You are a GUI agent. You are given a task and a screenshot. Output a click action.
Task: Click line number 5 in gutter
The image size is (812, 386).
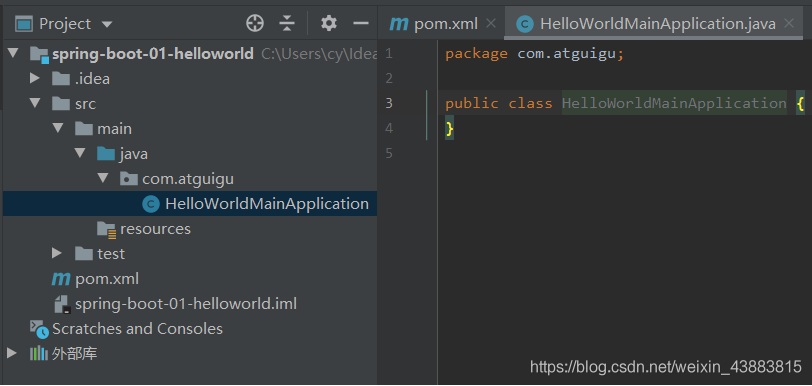(389, 153)
